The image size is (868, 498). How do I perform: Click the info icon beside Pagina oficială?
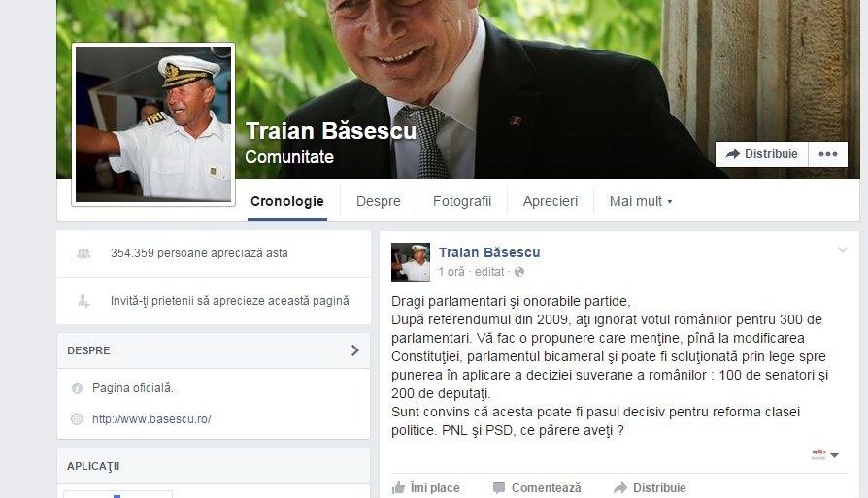click(x=77, y=389)
